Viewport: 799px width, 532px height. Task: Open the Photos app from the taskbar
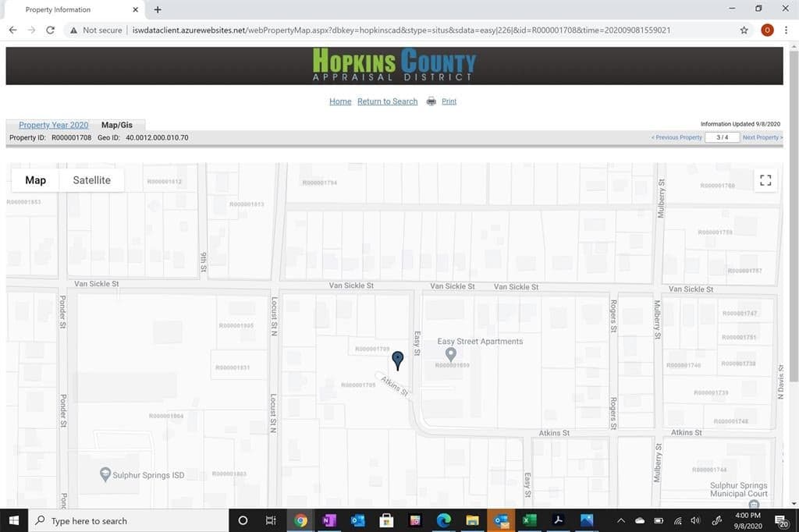587,520
